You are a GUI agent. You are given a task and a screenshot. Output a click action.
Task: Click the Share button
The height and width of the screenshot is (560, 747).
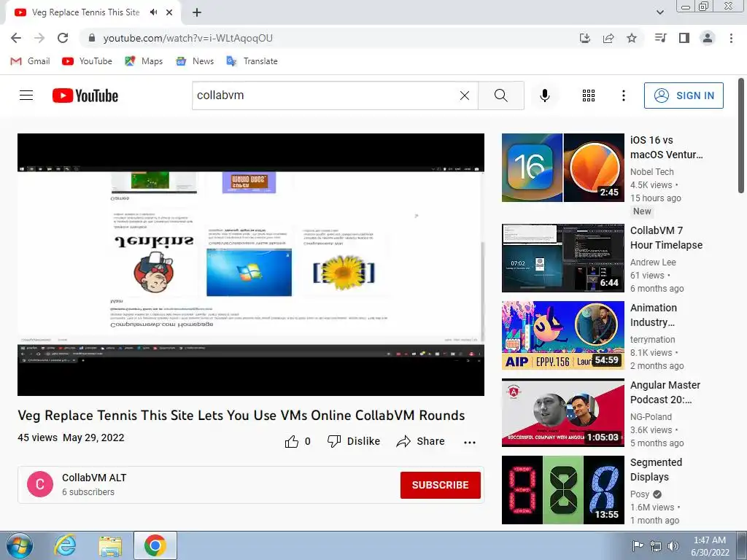420,441
